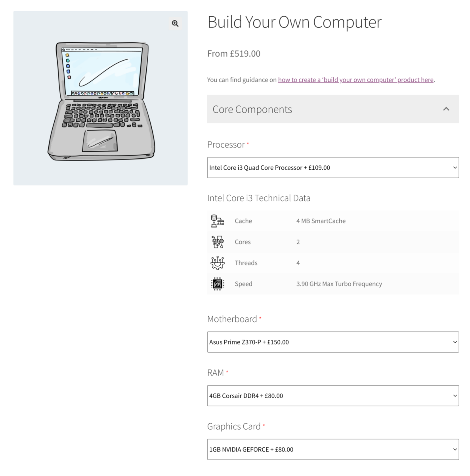Screen dimensions: 470x476
Task: Click the Threads label
Action: [246, 263]
